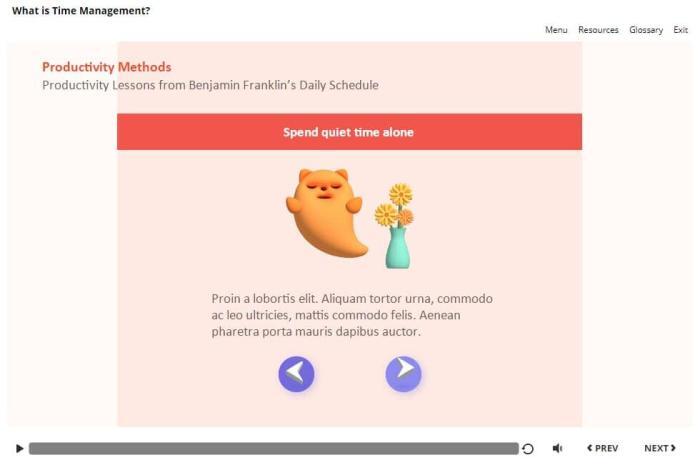This screenshot has width=700, height=470.
Task: Click the Benjamin Franklin subtitle text
Action: point(210,85)
